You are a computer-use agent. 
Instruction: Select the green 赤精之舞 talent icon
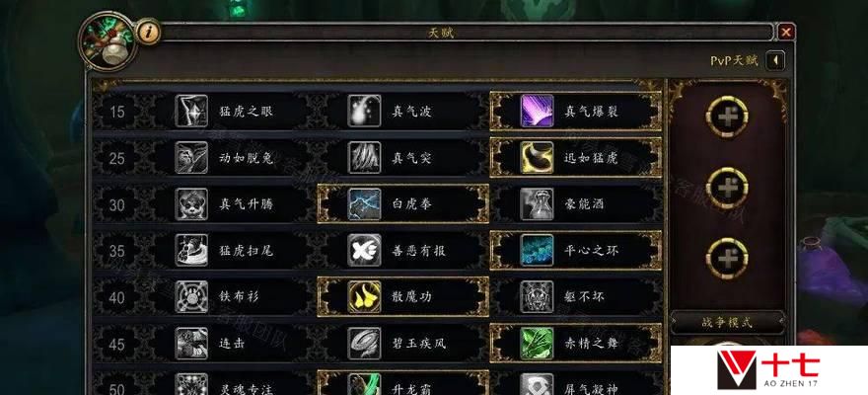tap(537, 344)
